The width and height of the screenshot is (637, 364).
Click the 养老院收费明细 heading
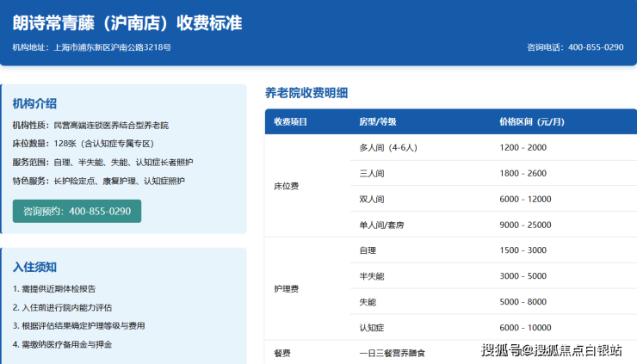pos(306,93)
